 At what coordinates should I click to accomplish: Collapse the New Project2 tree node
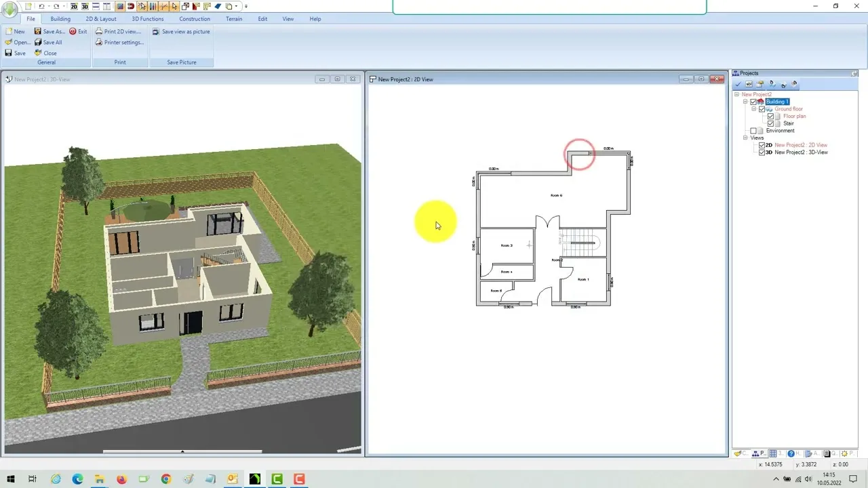tap(736, 94)
